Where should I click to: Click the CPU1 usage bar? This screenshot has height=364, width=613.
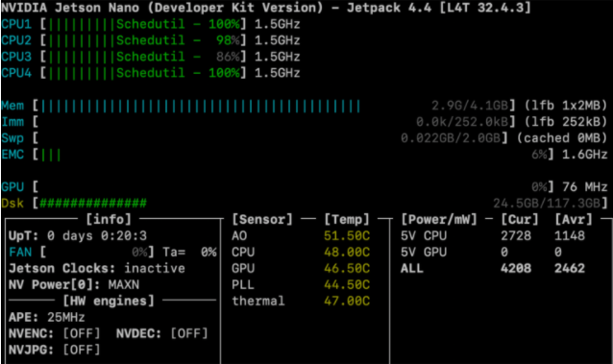(x=143, y=24)
